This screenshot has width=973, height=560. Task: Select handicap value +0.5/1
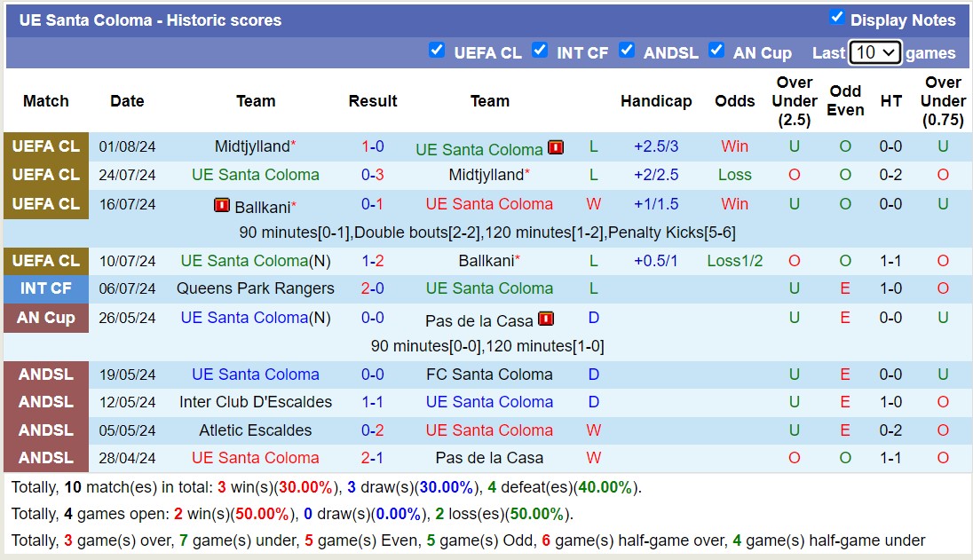point(656,261)
